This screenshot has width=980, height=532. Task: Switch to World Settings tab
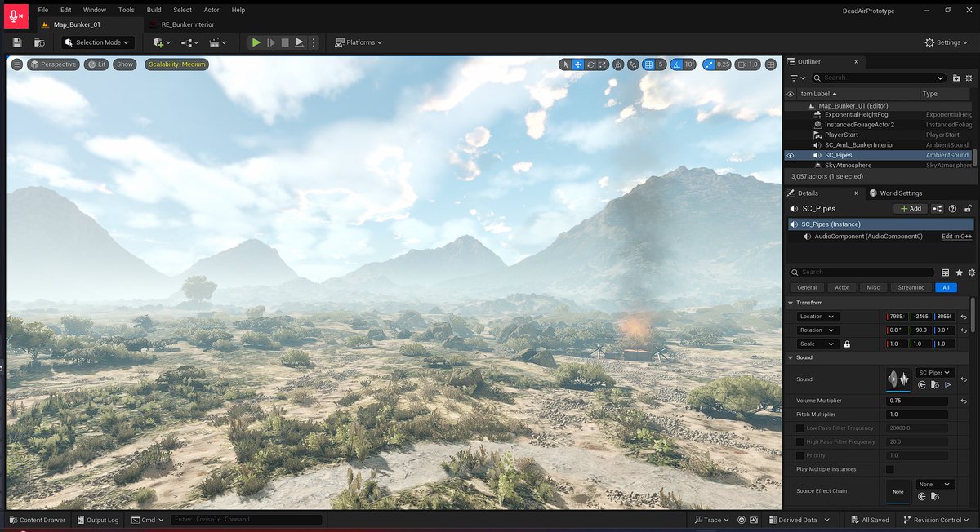(x=897, y=193)
